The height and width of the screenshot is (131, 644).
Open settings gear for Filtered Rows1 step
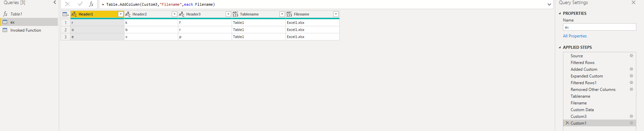click(x=631, y=83)
